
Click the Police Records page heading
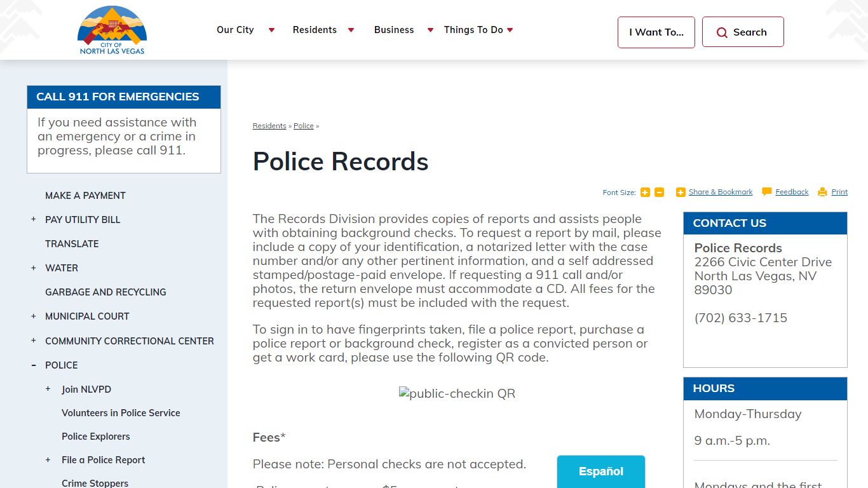click(341, 161)
